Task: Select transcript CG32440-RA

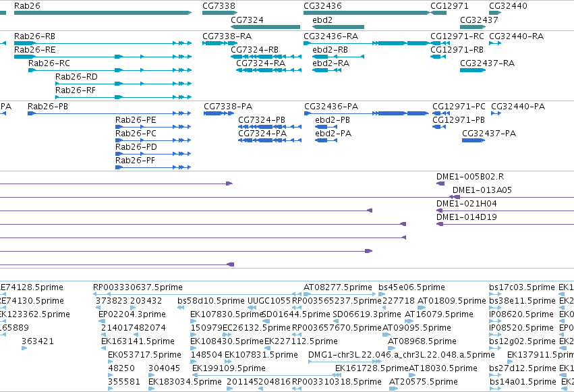Action: pyautogui.click(x=495, y=43)
